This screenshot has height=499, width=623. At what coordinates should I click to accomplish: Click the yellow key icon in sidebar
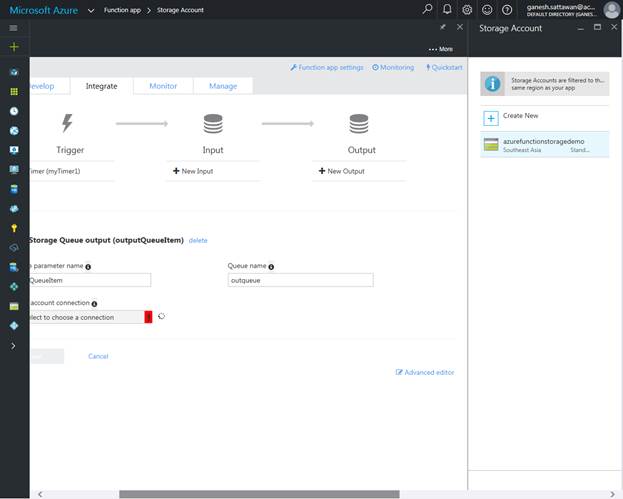point(13,228)
